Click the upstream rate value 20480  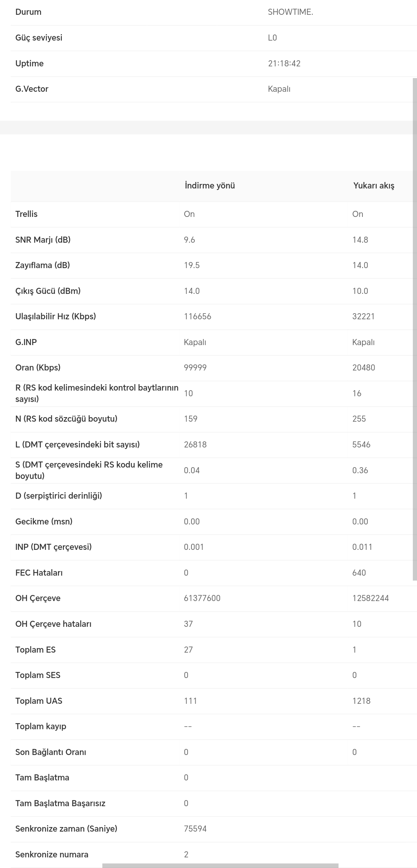[364, 368]
